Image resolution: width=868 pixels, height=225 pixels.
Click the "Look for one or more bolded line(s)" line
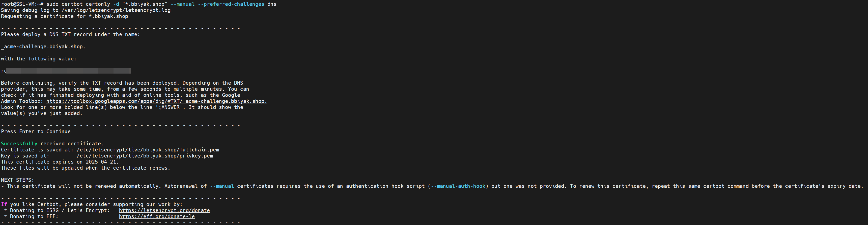122,107
